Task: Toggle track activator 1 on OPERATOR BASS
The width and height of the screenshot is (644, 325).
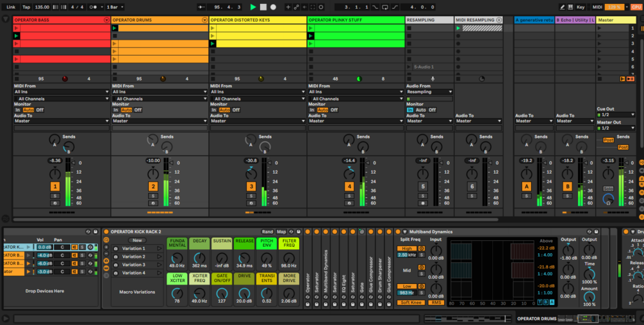Action: pyautogui.click(x=55, y=187)
